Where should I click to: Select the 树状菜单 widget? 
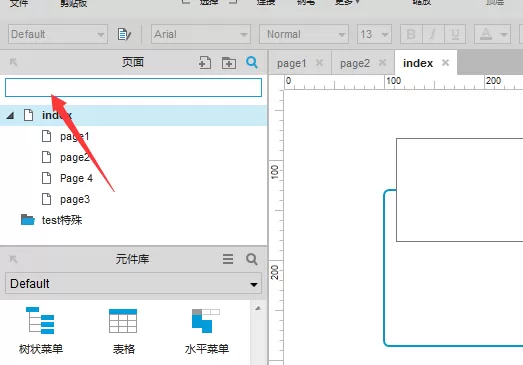(41, 330)
